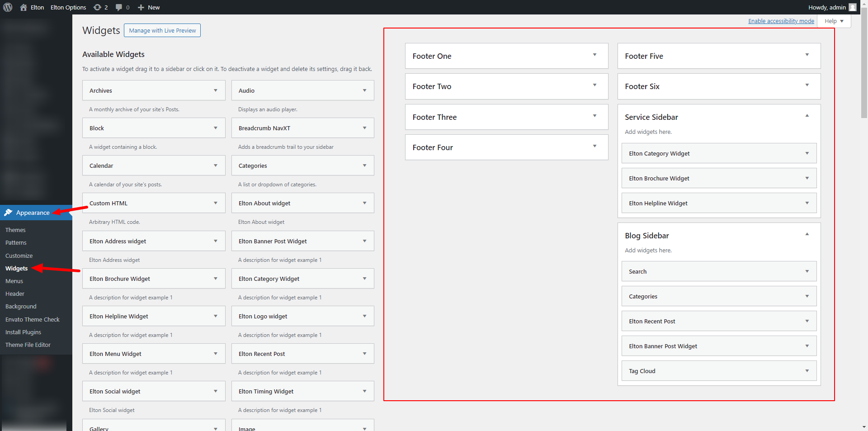Open the comments bubble icon
Viewport: 868px width, 431px height.
119,7
